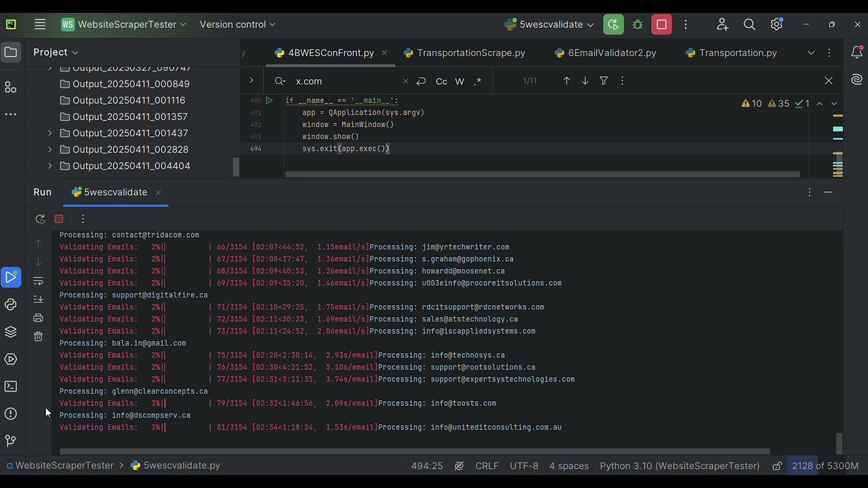Open the main hamburger menu
868x488 pixels.
point(40,24)
